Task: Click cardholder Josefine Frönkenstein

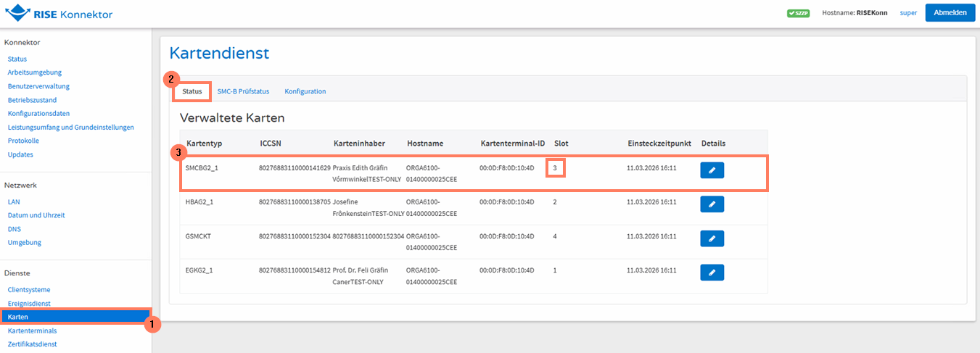Action: tap(368, 207)
